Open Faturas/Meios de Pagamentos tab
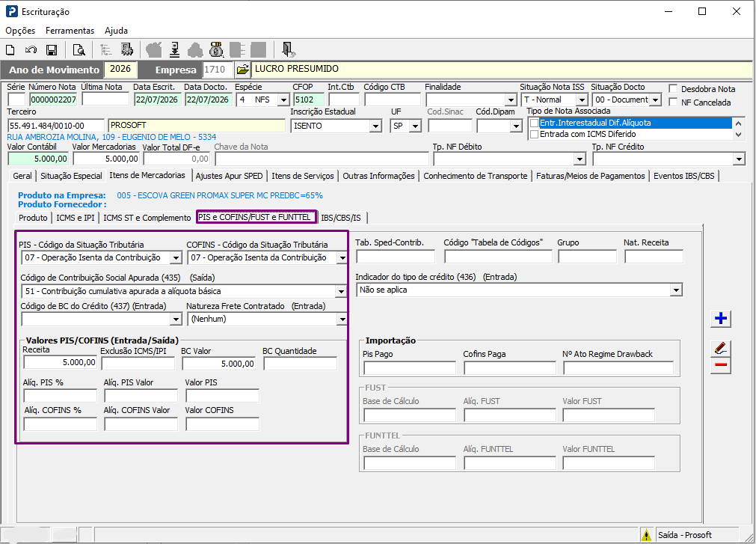This screenshot has height=544, width=756. point(590,176)
